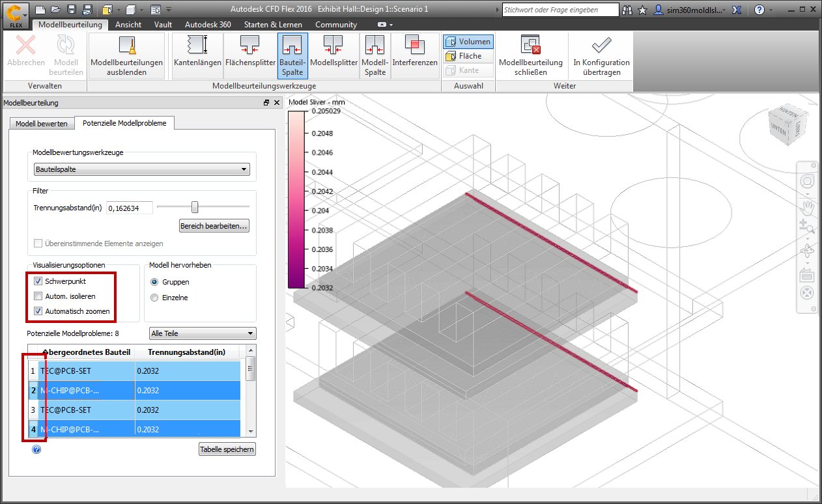822x504 pixels.
Task: Open the Starten & Lernen ribbon tab
Action: tap(273, 24)
